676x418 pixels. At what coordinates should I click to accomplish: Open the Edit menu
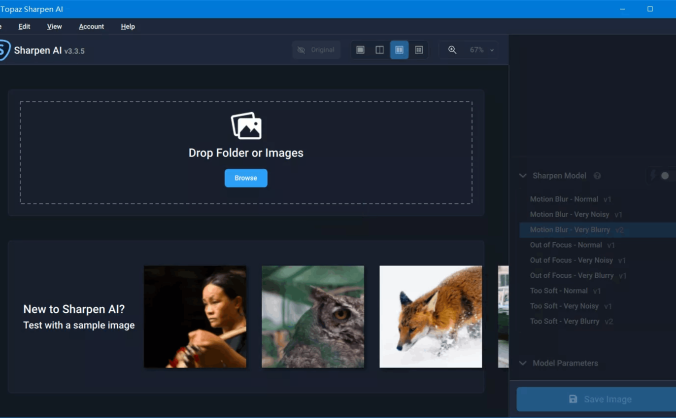tap(24, 27)
